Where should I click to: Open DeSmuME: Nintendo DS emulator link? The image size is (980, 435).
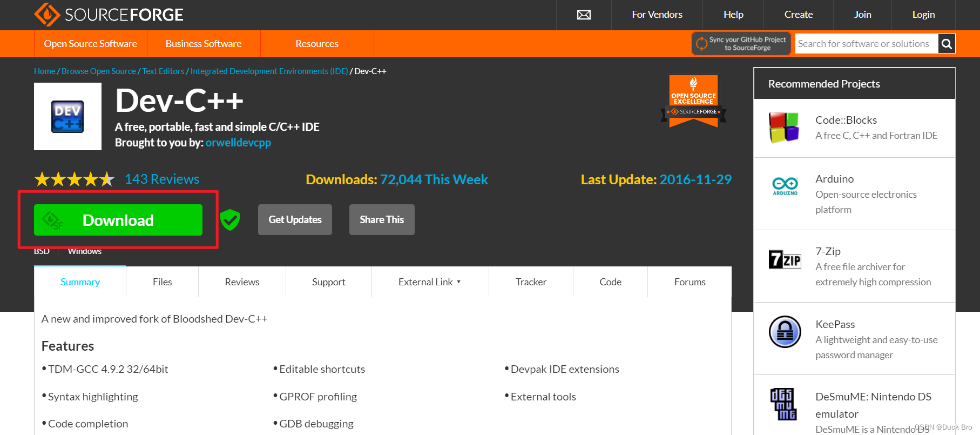pyautogui.click(x=873, y=405)
